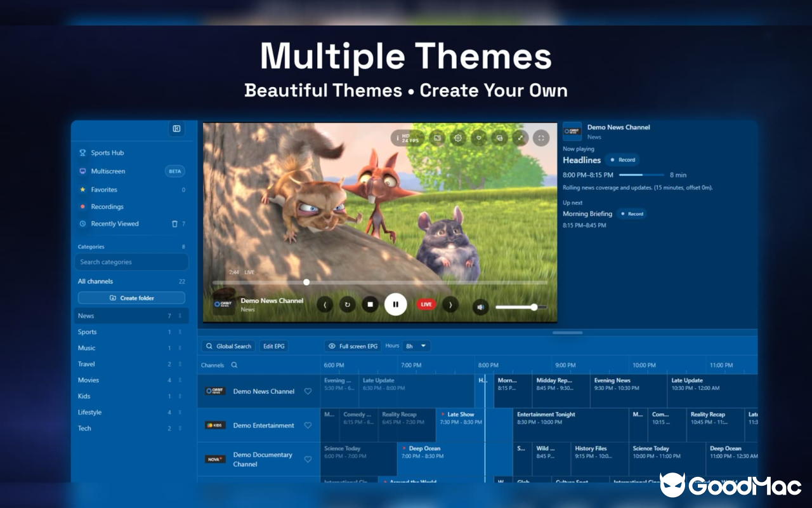Open video player settings gear

point(458,138)
